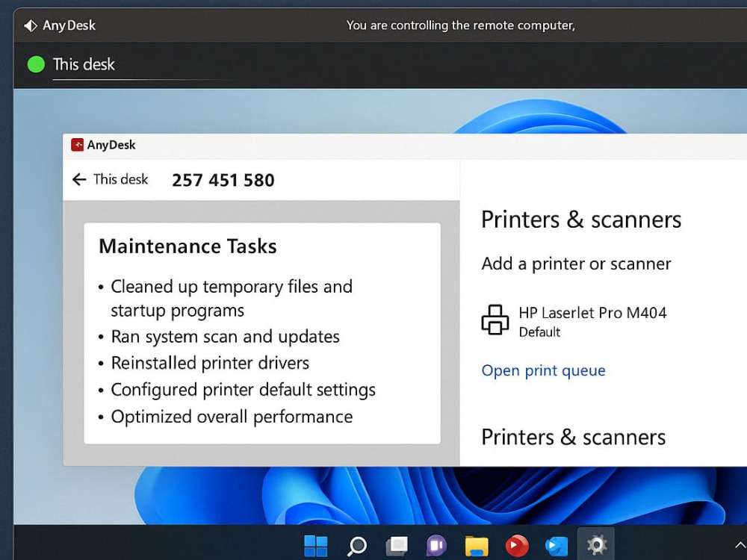Open the 'This desk' tab in the dark bar
This screenshot has width=747, height=560.
tap(84, 64)
